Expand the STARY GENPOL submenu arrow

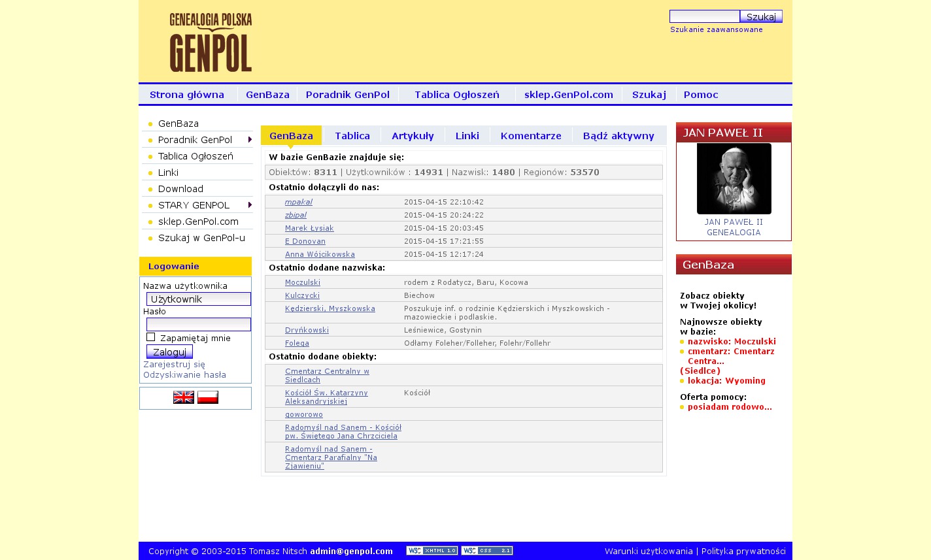pyautogui.click(x=250, y=205)
